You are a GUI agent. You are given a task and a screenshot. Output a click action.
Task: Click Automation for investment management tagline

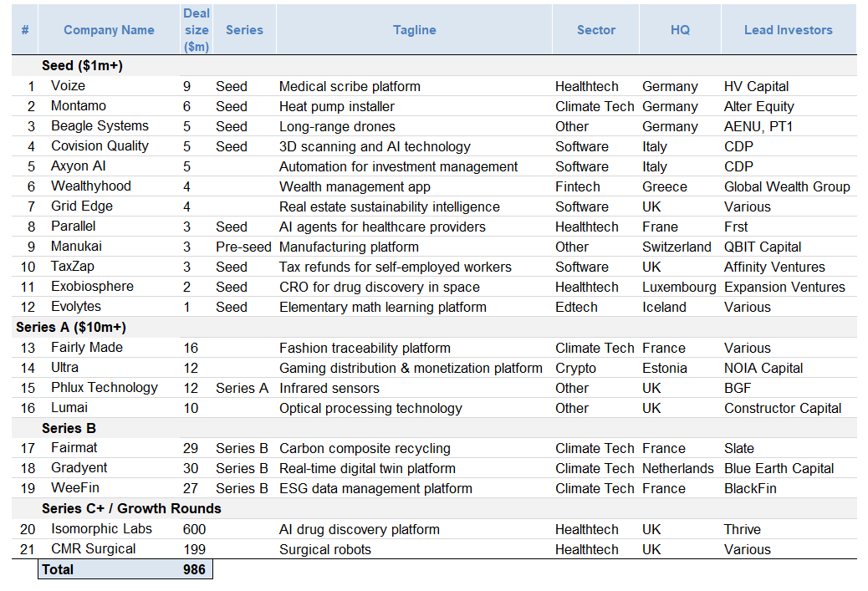pos(399,166)
